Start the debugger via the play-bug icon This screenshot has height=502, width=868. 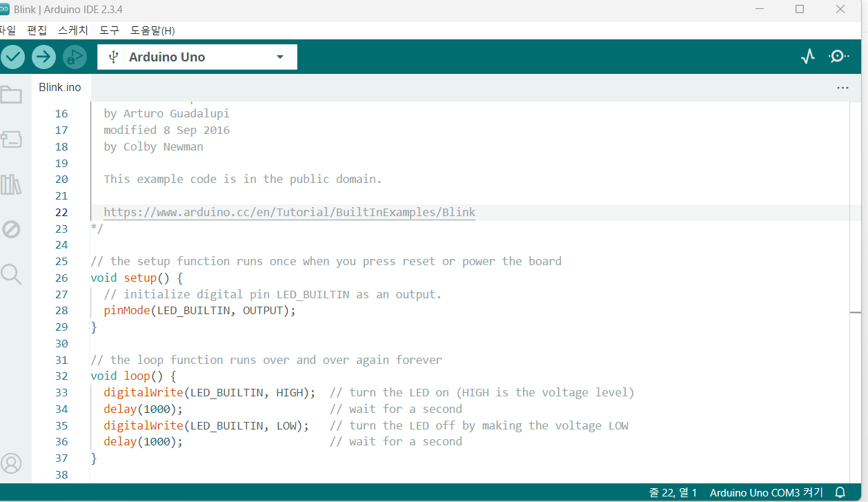75,57
